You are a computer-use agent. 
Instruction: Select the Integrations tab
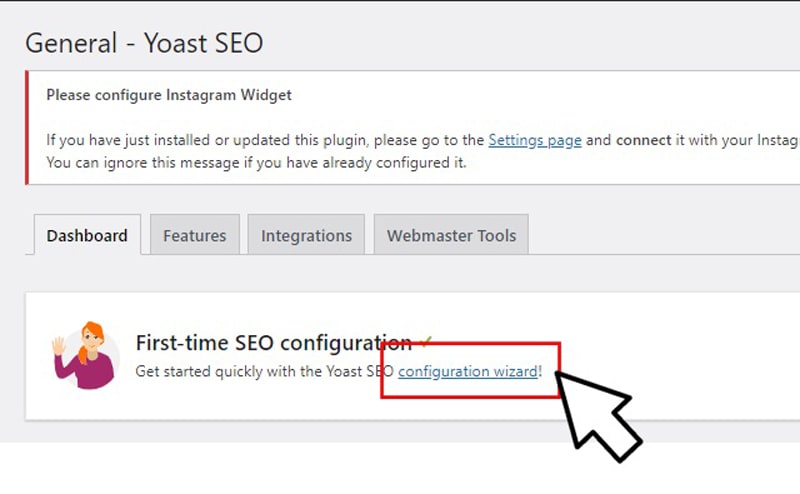[306, 235]
